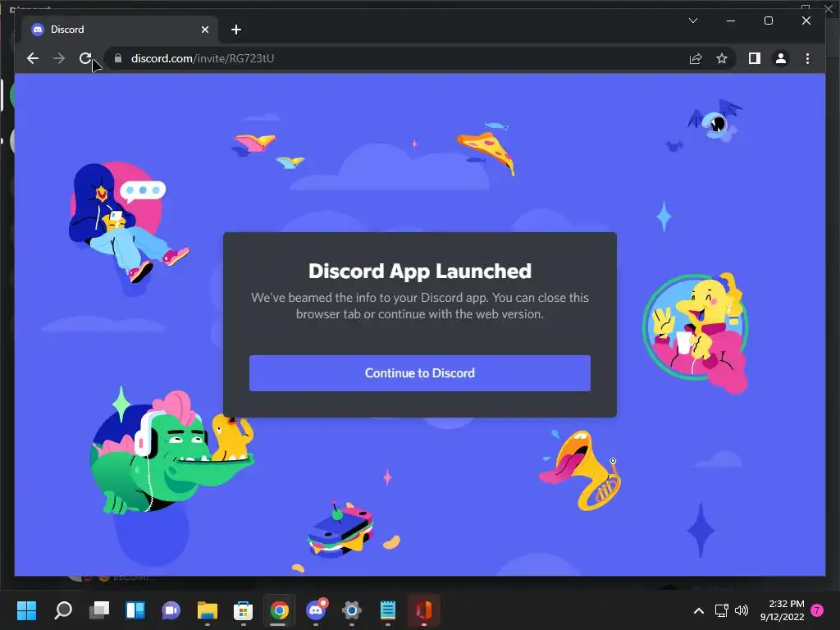Minimize the Chrome window
The width and height of the screenshot is (840, 630).
[730, 21]
